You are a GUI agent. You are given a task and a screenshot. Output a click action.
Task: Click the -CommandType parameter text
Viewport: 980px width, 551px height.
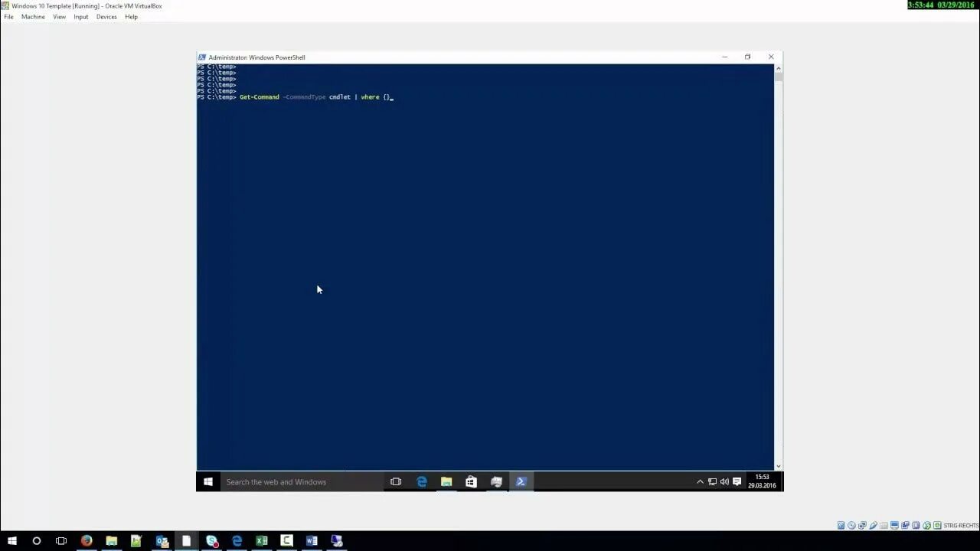pos(305,97)
